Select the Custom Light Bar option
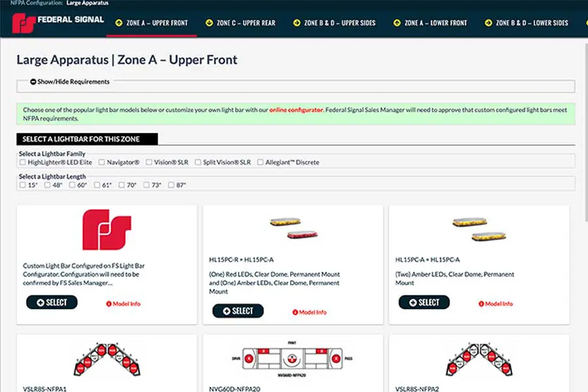The width and height of the screenshot is (588, 392). 52,302
